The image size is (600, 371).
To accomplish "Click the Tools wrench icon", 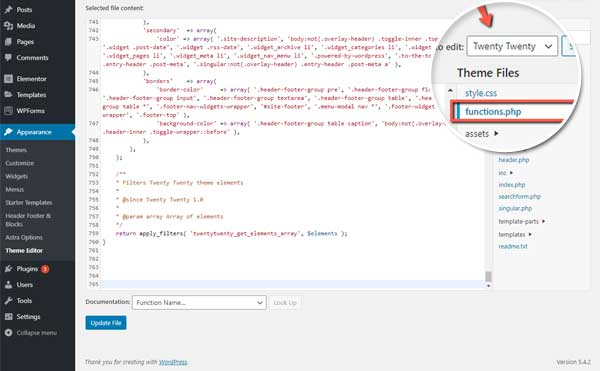I will (8, 301).
